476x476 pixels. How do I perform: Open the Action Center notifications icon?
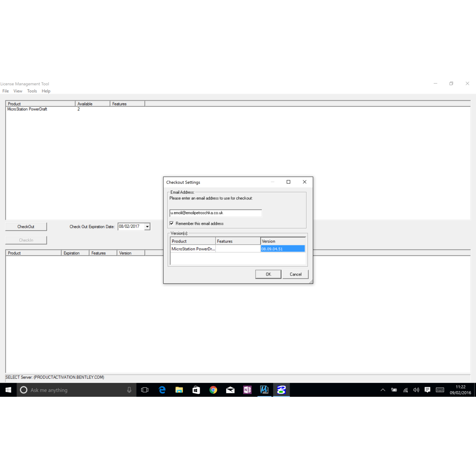click(x=427, y=390)
